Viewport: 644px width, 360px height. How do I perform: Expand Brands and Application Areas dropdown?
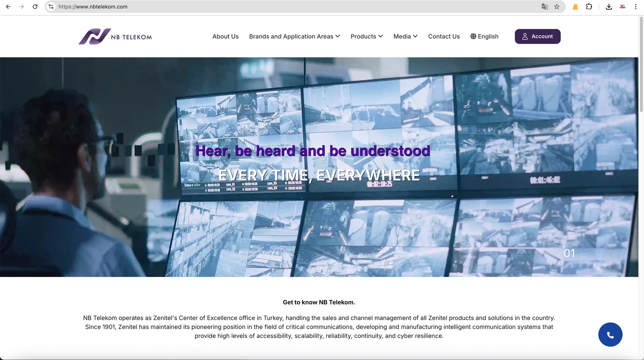pyautogui.click(x=294, y=36)
